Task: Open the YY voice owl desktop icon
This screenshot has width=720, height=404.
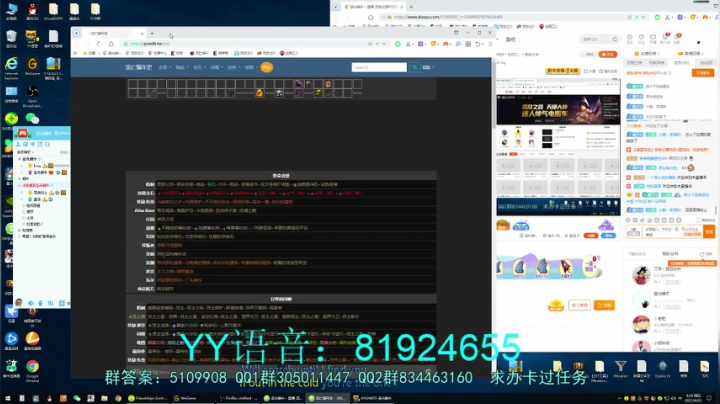Action: pyautogui.click(x=32, y=37)
